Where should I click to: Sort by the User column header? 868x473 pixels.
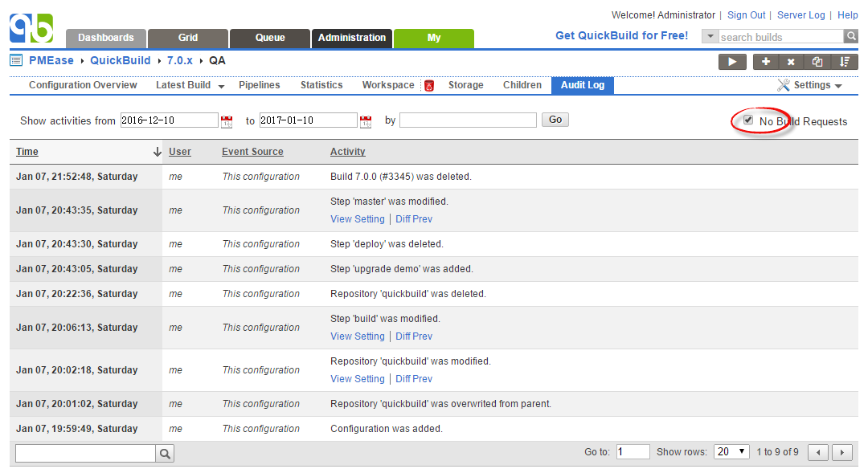tap(180, 152)
